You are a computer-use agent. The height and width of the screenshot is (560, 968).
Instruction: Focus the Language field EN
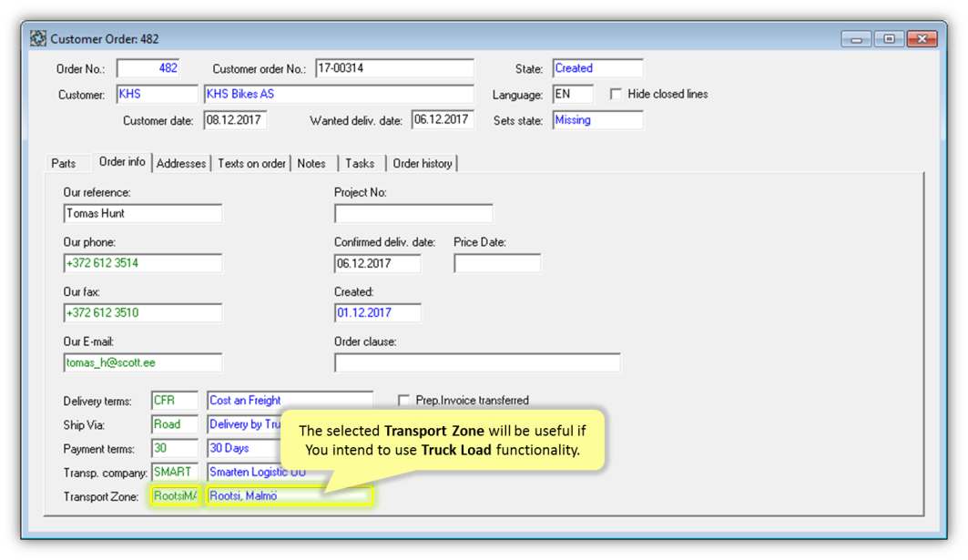click(573, 94)
